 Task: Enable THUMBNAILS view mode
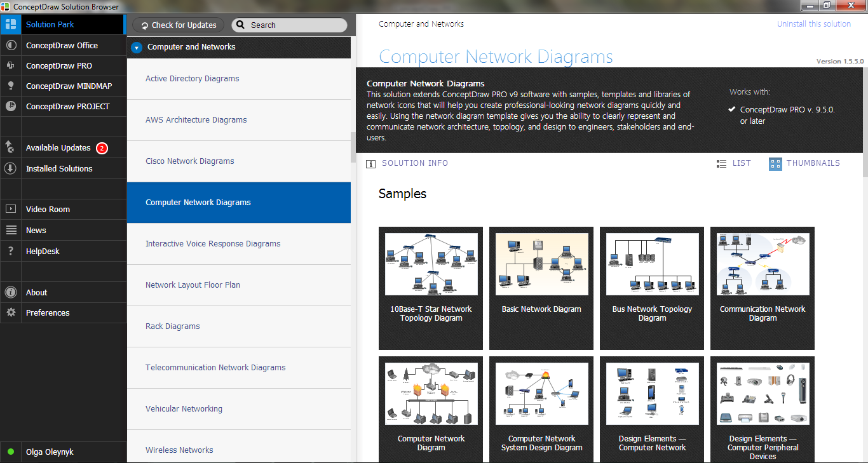804,163
